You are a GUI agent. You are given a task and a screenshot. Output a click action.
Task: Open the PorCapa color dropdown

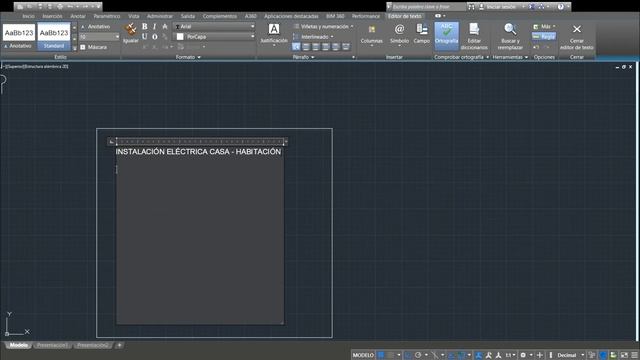(253, 37)
